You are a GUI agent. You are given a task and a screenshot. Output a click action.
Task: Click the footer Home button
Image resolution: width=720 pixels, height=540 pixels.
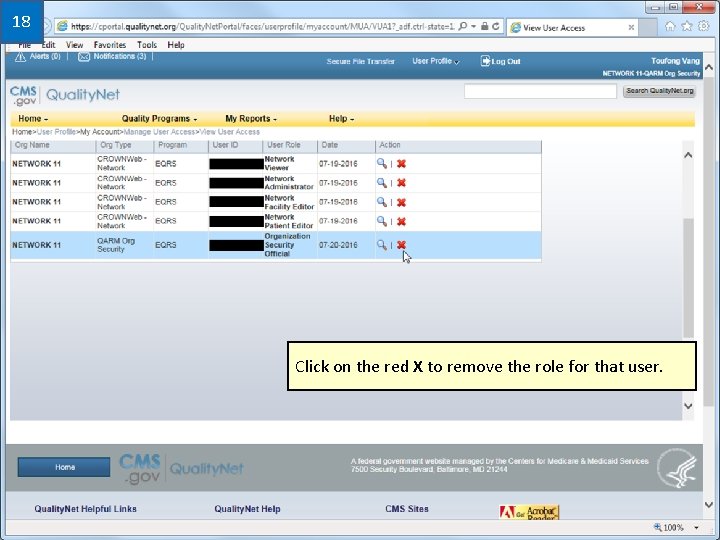(64, 467)
